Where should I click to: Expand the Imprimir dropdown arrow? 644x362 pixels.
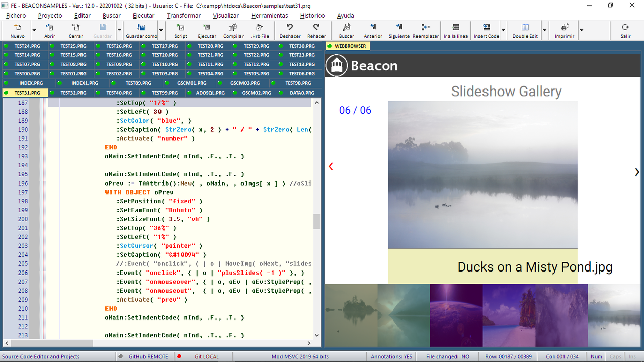581,30
